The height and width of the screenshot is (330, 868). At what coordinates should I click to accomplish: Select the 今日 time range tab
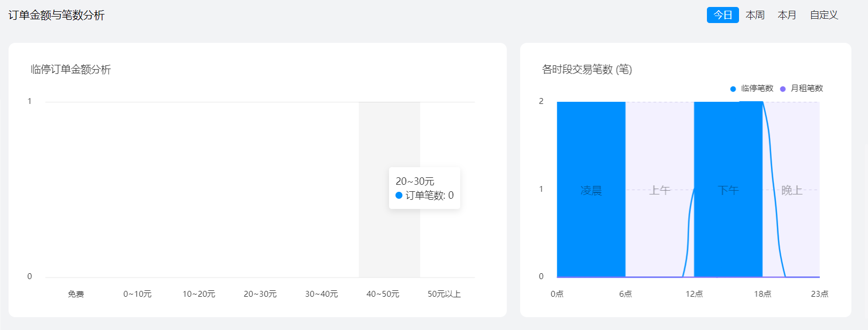pyautogui.click(x=722, y=15)
